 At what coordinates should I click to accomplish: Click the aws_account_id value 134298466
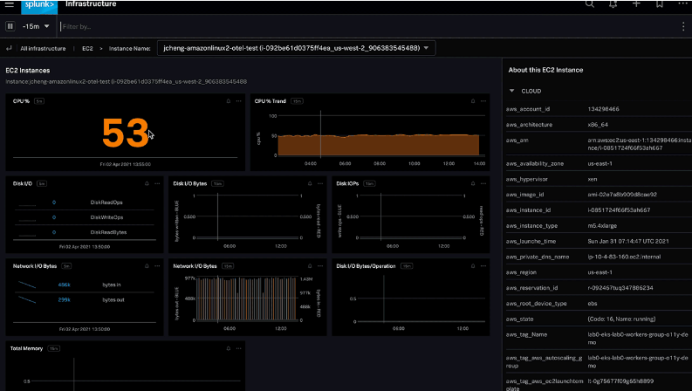[603, 109]
